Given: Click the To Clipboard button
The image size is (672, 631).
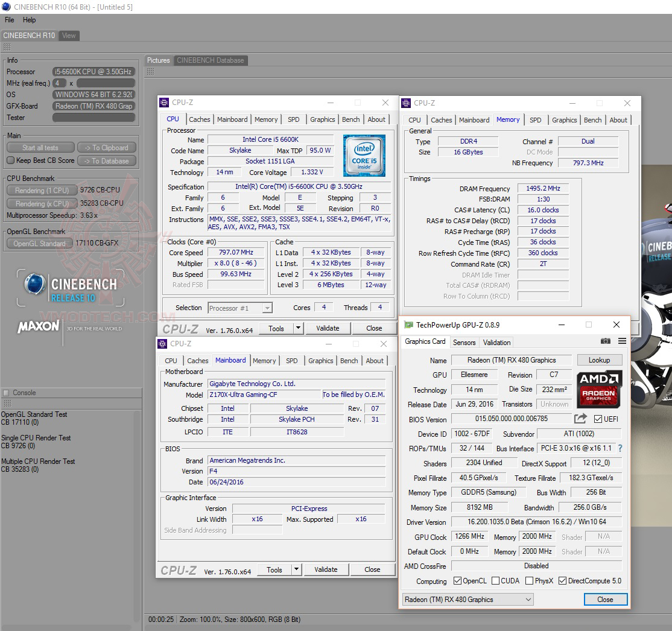Looking at the screenshot, I should [107, 147].
